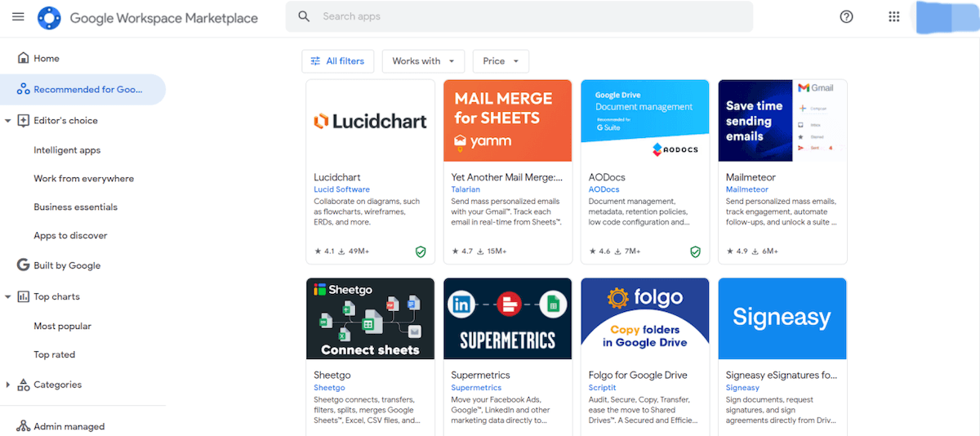Open the Supermetrics thumbnail
The image size is (980, 436).
coord(507,318)
